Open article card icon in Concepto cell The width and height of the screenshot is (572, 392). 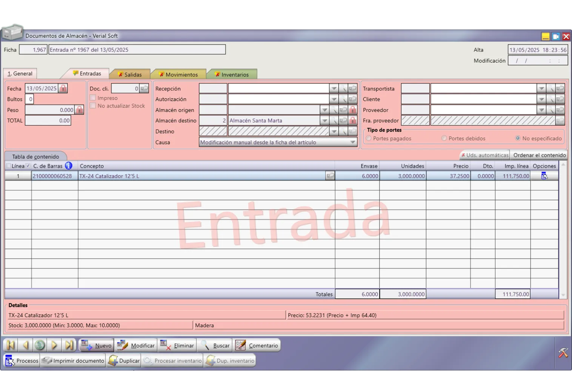[330, 176]
